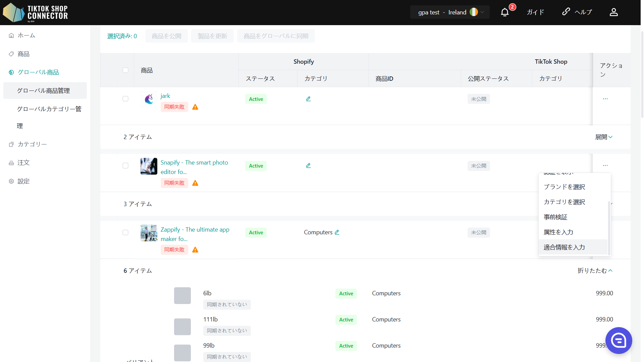Edit Shopify category for jark
Screen dimensions: 644x362
pyautogui.click(x=308, y=99)
